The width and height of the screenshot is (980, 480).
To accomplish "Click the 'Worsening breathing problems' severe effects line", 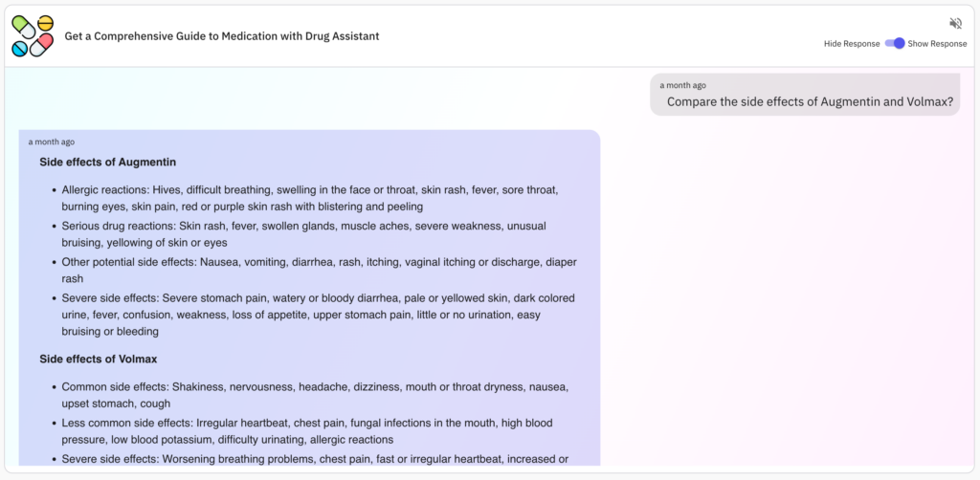I will tap(315, 459).
